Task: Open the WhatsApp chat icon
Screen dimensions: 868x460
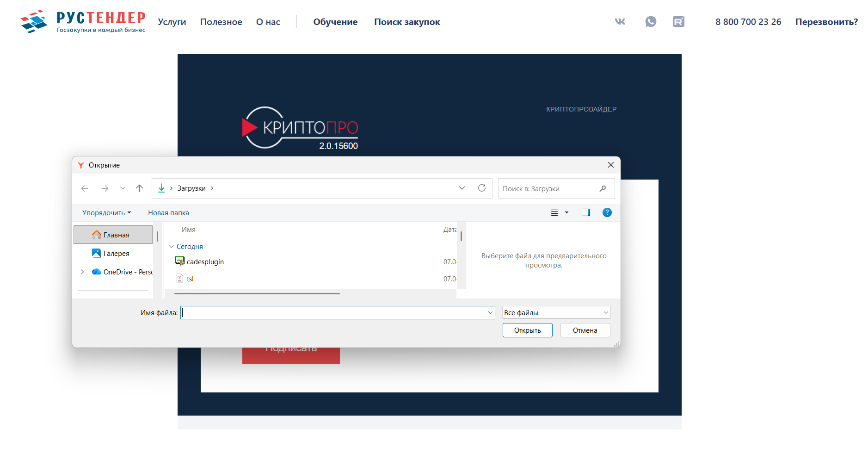Action: tap(650, 22)
